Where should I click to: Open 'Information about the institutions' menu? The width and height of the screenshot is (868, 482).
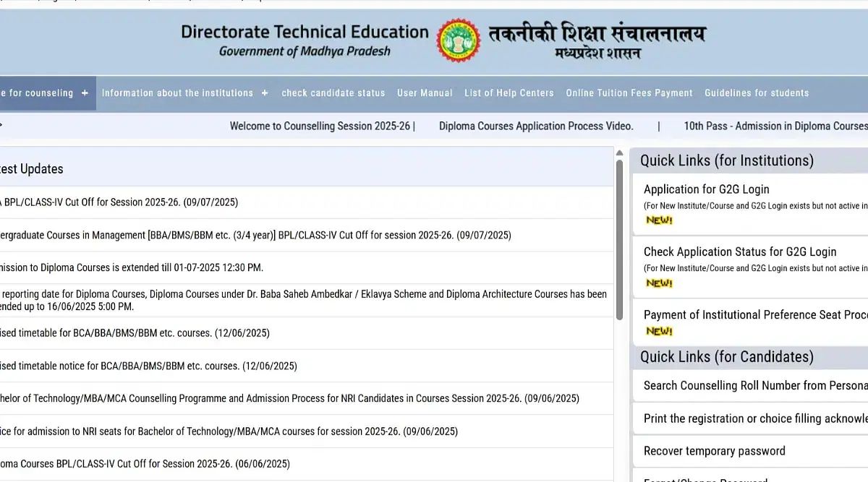tap(177, 93)
